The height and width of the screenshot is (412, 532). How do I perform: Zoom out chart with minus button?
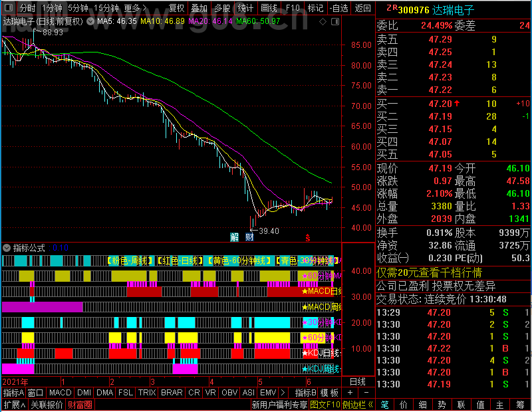tap(366, 393)
